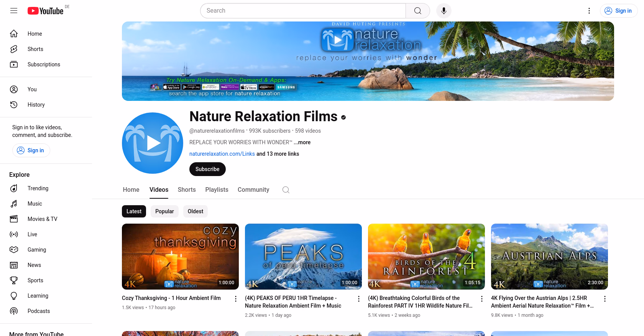Subscribe to Nature Relaxation Films
The height and width of the screenshot is (336, 644).
click(207, 169)
